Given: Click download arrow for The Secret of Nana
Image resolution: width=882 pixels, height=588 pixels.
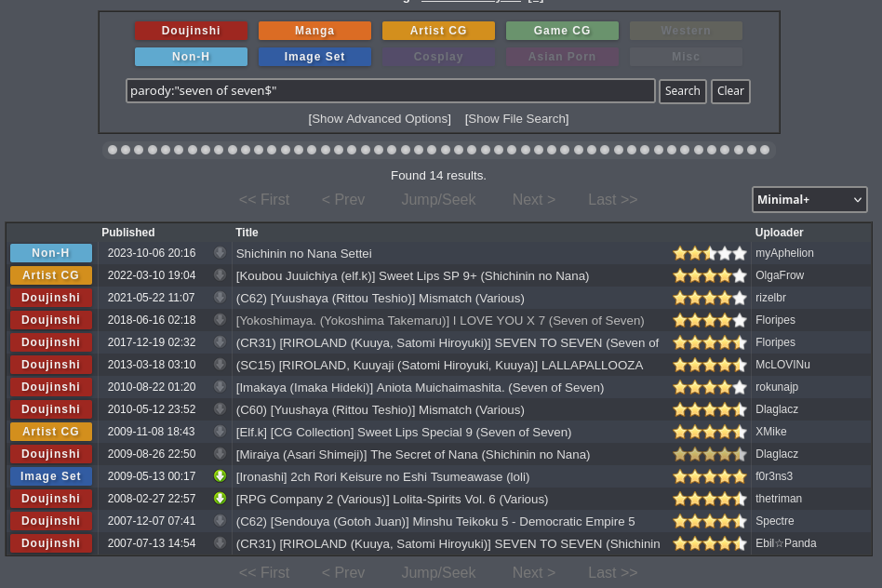Looking at the screenshot, I should click(x=220, y=453).
